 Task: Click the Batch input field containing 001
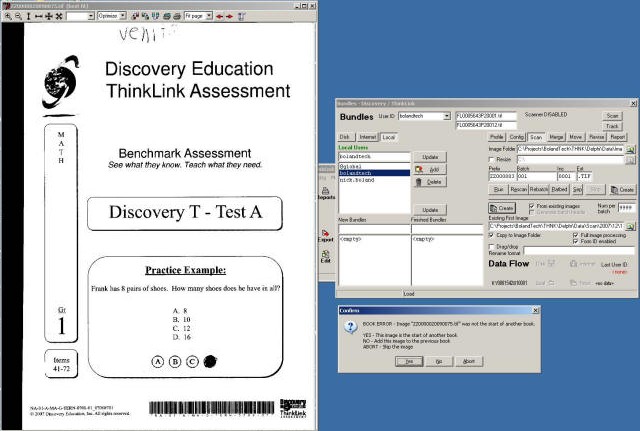pos(536,177)
